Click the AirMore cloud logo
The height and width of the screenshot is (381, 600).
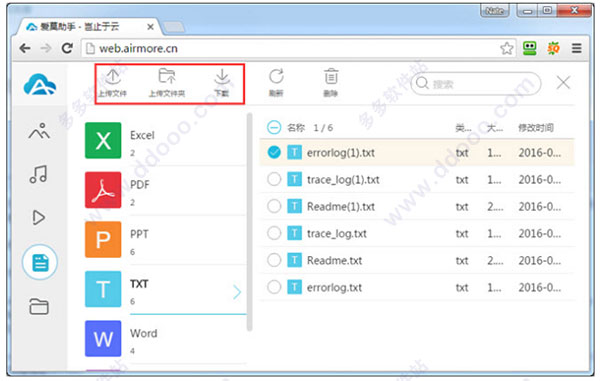(x=40, y=85)
